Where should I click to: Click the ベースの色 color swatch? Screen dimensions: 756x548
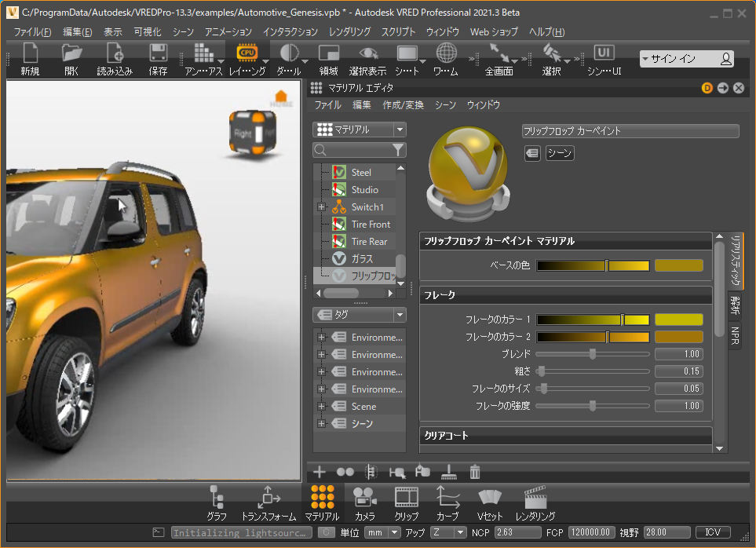(678, 266)
